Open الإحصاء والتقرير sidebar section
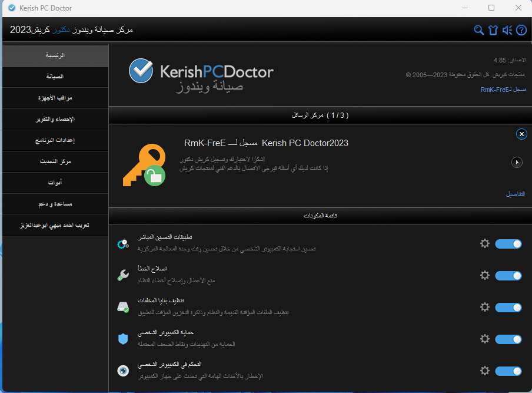The height and width of the screenshot is (393, 532). click(x=55, y=119)
